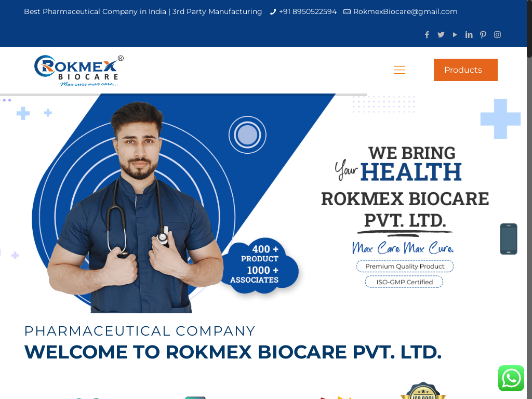Open the Pinterest social icon
532x399 pixels.
tap(483, 35)
